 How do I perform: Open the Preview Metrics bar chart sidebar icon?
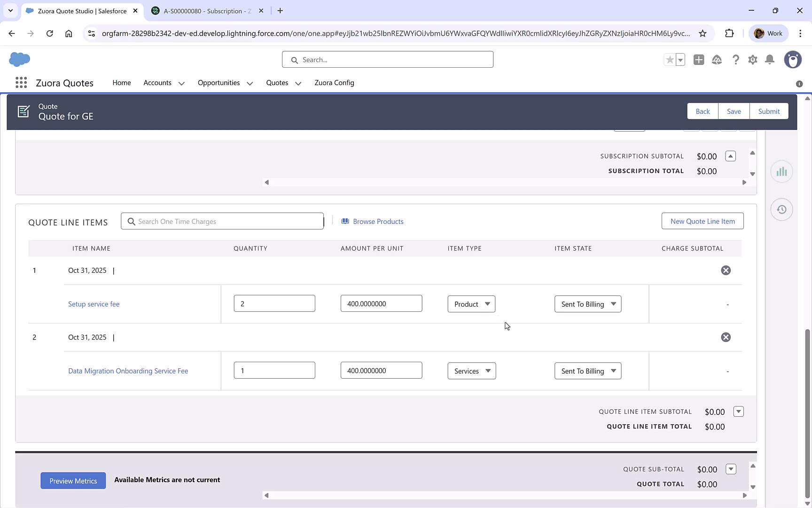[781, 171]
